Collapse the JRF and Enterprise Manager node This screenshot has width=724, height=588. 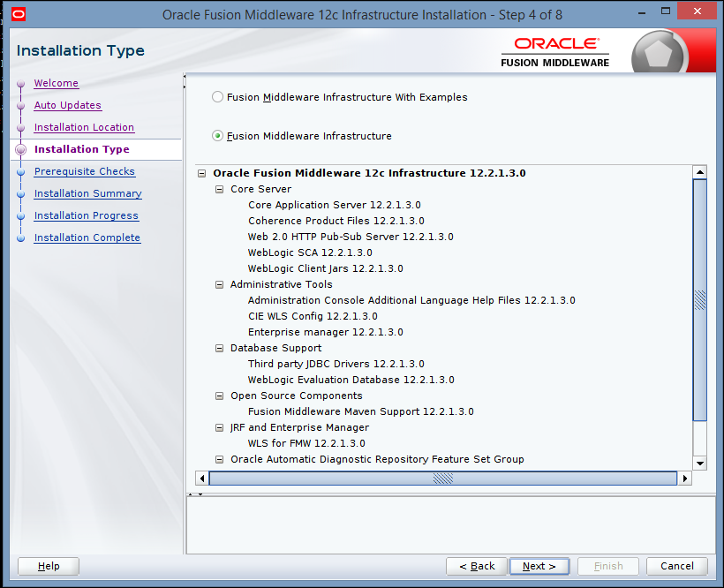219,428
